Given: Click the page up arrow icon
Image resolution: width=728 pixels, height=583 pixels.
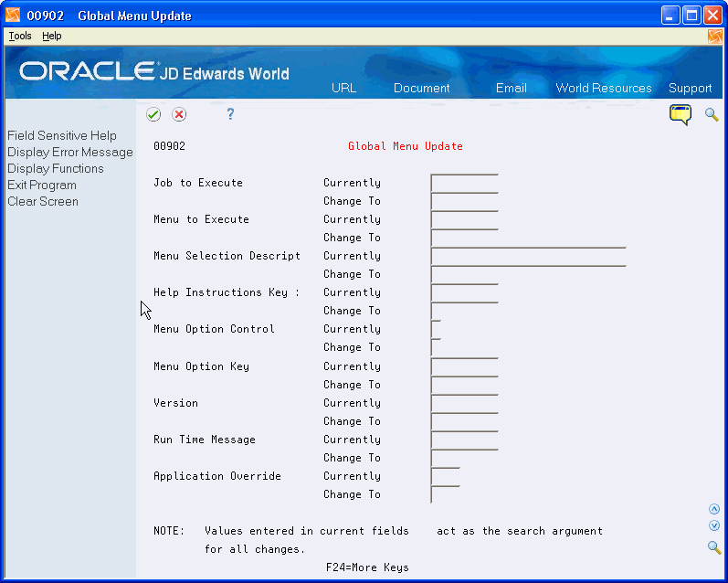Looking at the screenshot, I should (714, 509).
